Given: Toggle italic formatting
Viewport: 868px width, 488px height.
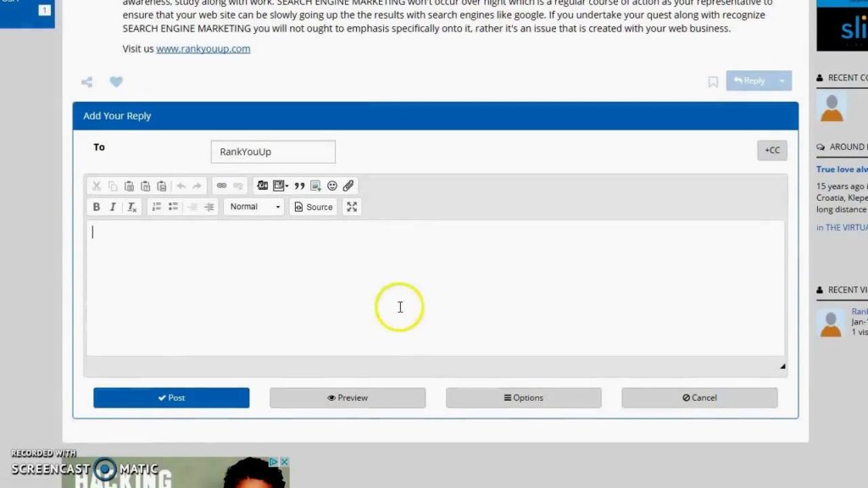Looking at the screenshot, I should click(x=113, y=207).
